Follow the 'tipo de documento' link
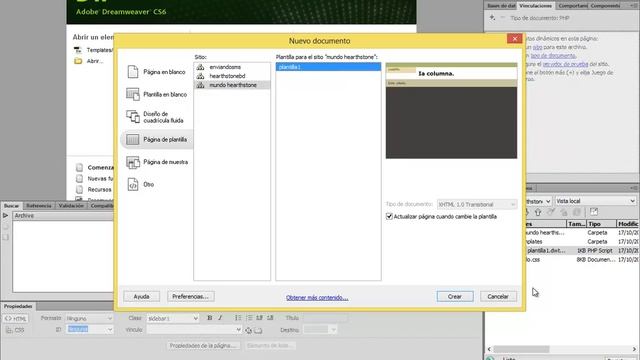The image size is (640, 360). 553,56
